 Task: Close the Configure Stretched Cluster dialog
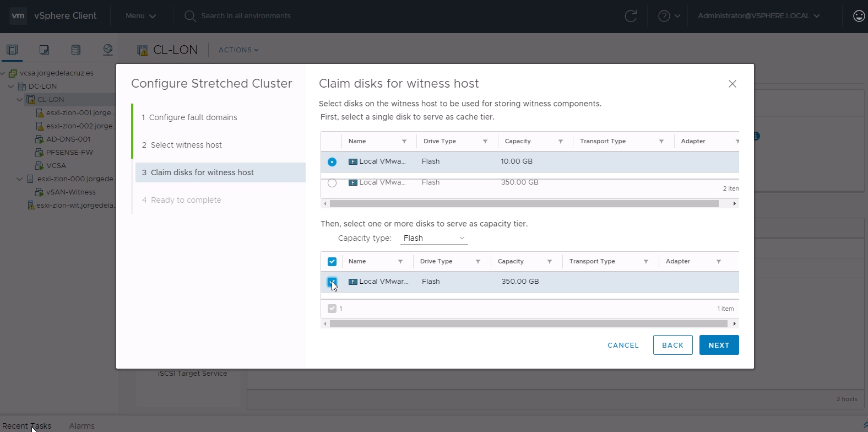[x=733, y=84]
